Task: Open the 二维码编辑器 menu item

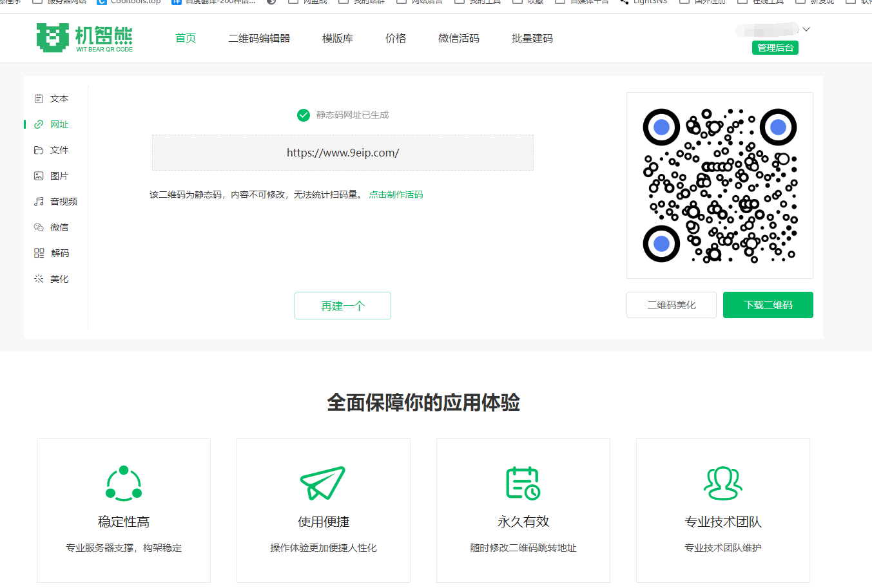Action: [x=259, y=38]
